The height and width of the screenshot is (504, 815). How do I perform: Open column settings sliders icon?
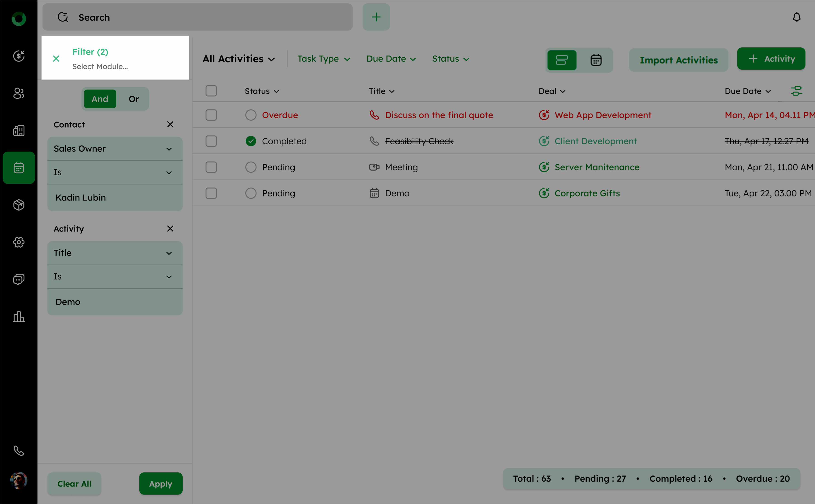(x=796, y=91)
